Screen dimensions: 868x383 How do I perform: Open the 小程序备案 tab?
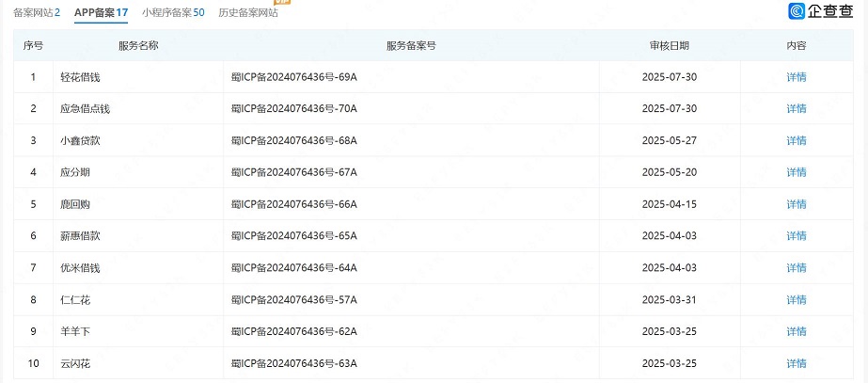173,13
